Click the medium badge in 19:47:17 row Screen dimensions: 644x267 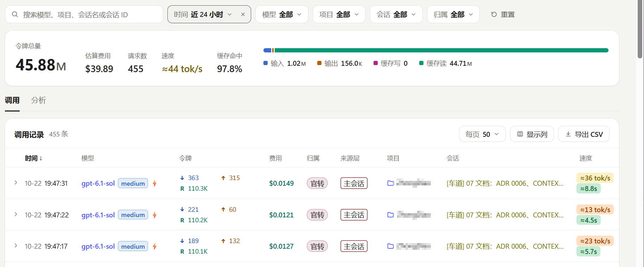(x=133, y=246)
